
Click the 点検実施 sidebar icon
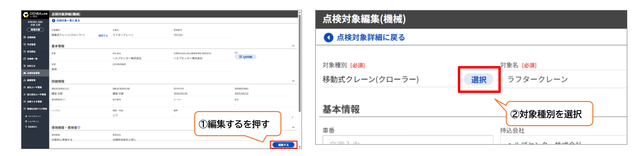[24, 37]
